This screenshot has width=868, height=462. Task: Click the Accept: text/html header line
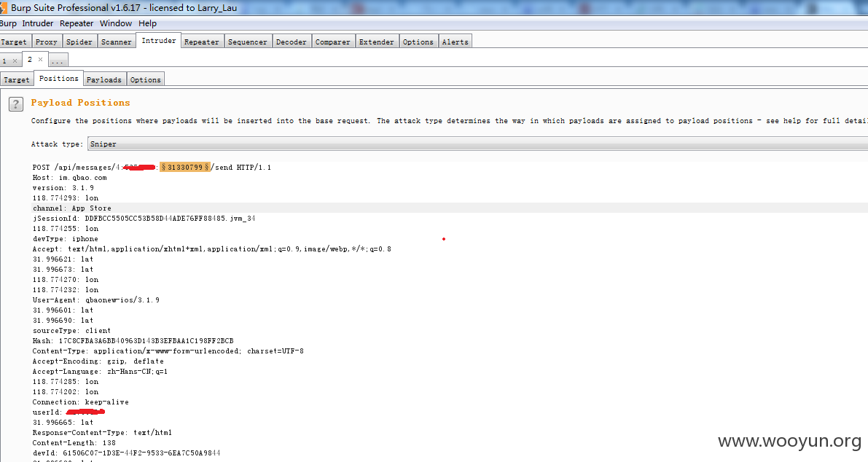[x=212, y=249]
